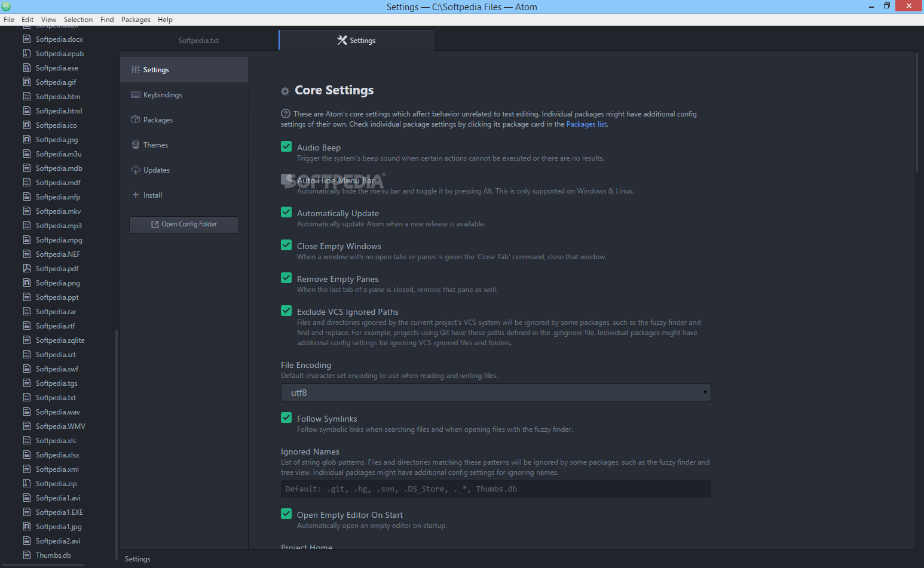Click the Themes paint icon in sidebar

pyautogui.click(x=135, y=145)
